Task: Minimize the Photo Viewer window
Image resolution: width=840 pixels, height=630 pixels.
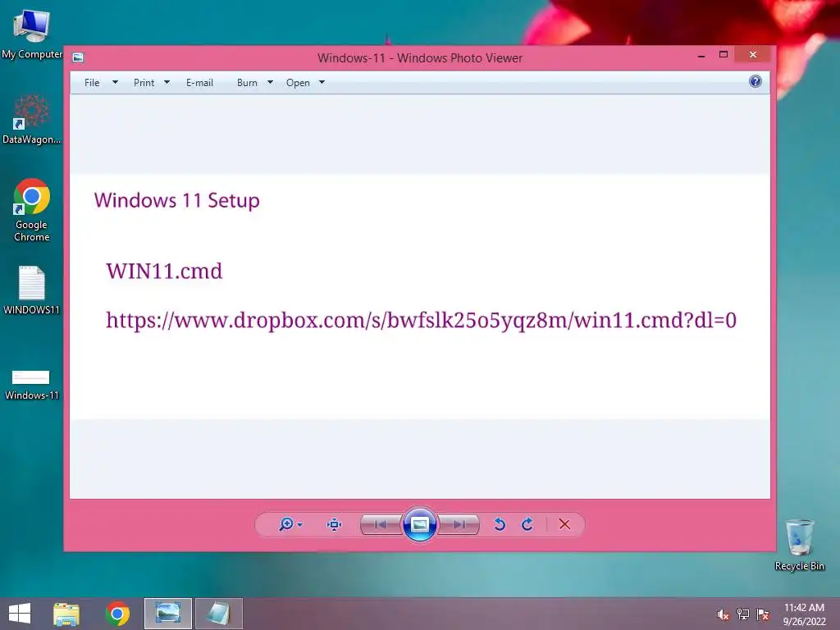Action: tap(701, 55)
